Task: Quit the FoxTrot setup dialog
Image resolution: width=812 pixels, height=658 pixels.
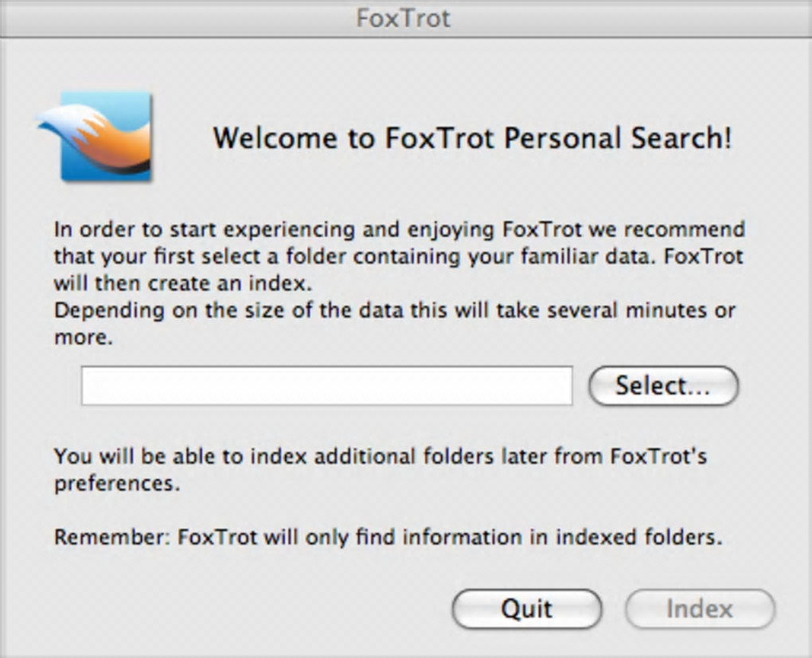Action: tap(527, 609)
